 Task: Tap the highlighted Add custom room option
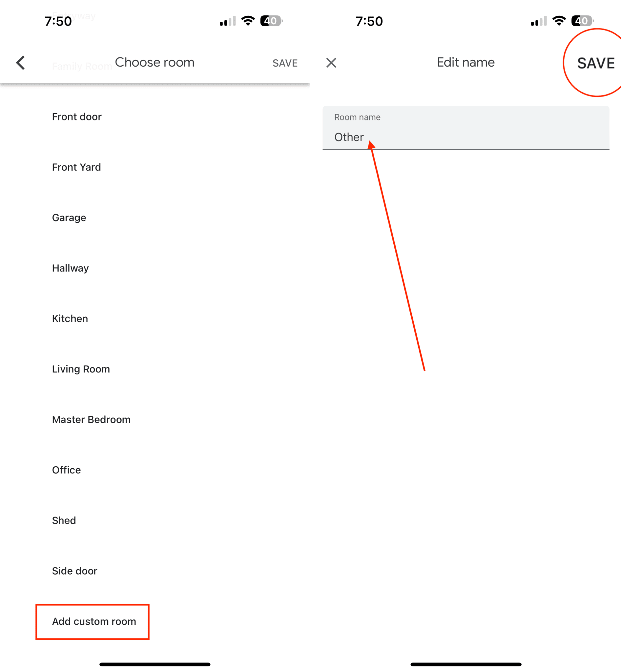[x=94, y=621]
